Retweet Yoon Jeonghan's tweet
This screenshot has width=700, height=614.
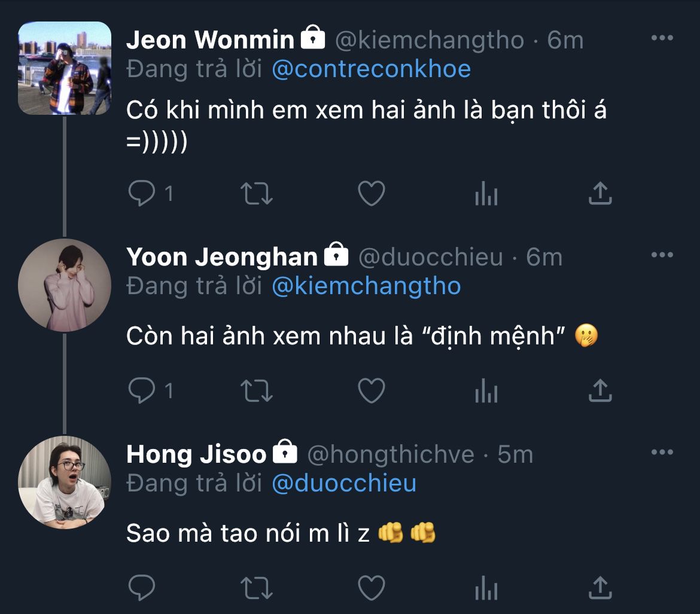[257, 390]
